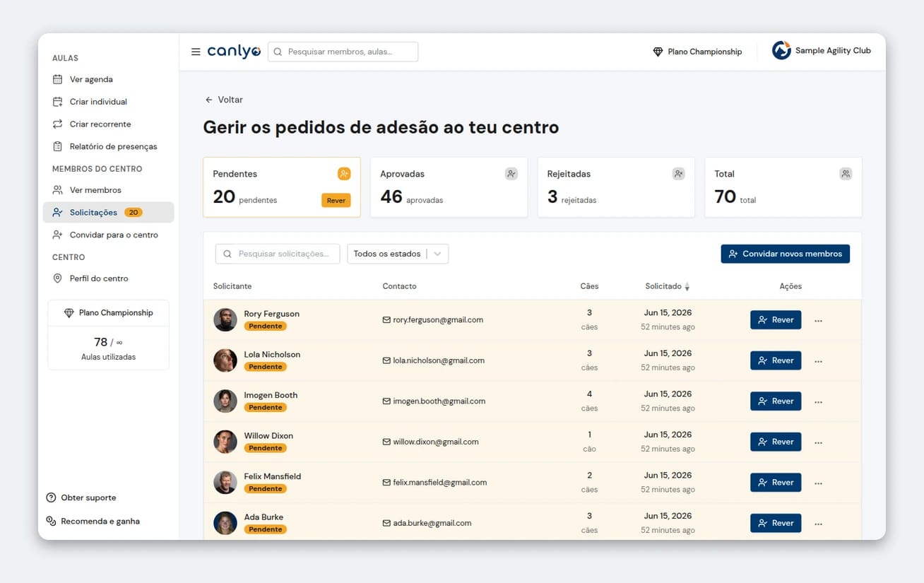Click Lola Nicholson's avatar
Screen dimensions: 924x583
[225, 360]
